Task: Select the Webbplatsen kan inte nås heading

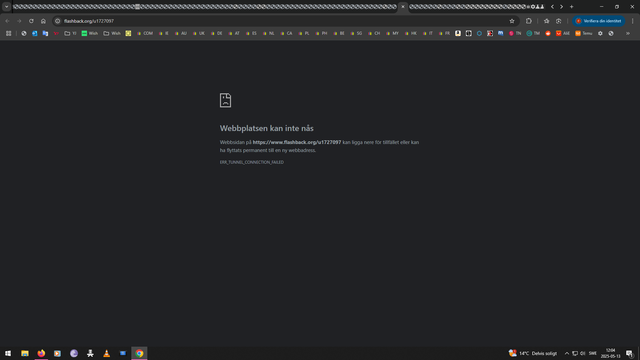Action: [x=267, y=128]
